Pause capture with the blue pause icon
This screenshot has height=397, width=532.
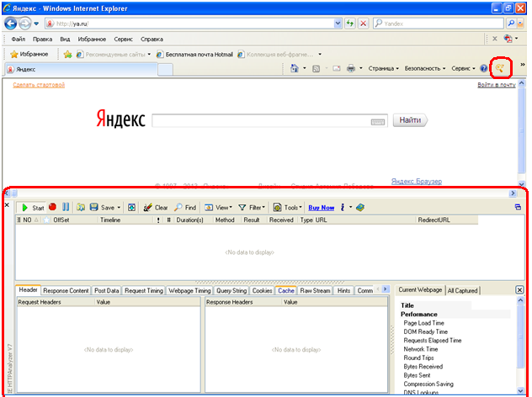tap(66, 207)
